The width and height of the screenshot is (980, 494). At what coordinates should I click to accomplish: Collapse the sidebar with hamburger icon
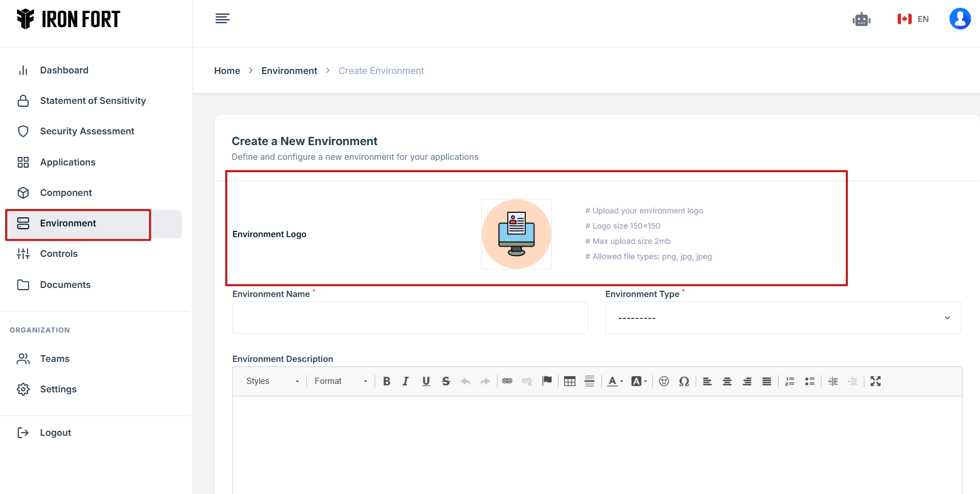(222, 19)
